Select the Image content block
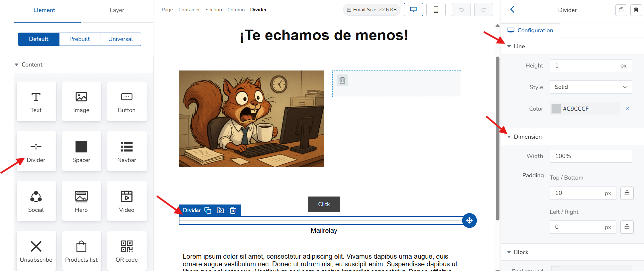 coord(81,101)
